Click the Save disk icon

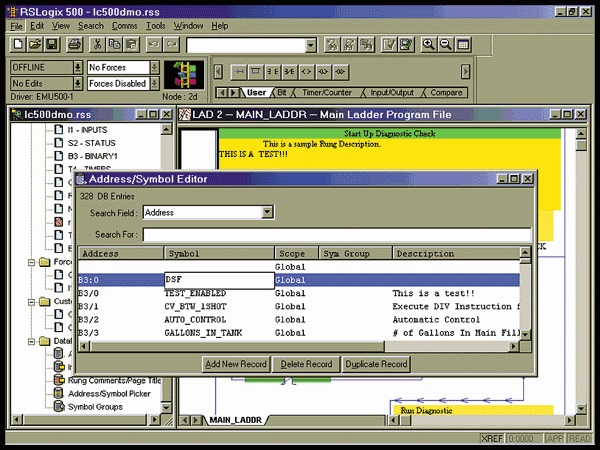click(x=51, y=45)
